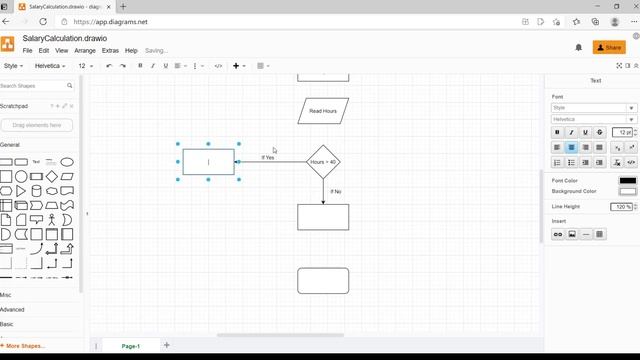This screenshot has height=360, width=640.
Task: Open the File menu
Action: tap(27, 51)
